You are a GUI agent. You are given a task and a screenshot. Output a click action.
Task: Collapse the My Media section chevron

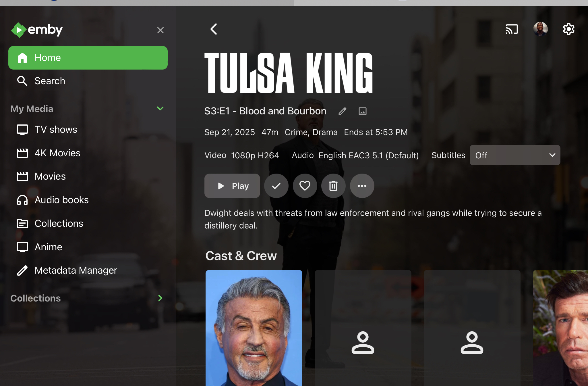160,109
